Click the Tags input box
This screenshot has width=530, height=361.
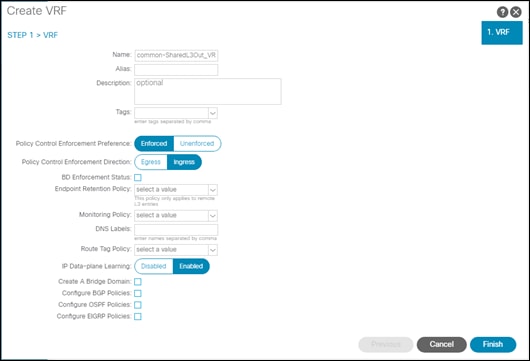(x=171, y=113)
